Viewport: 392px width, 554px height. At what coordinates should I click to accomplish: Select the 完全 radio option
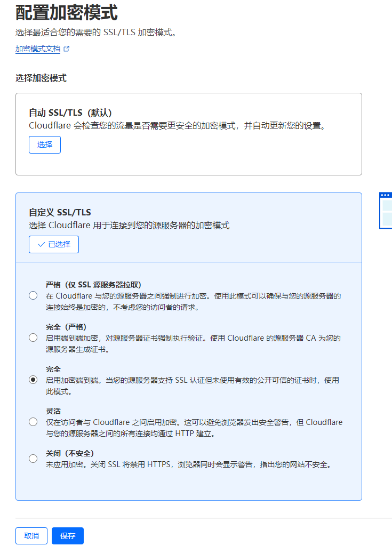33,380
